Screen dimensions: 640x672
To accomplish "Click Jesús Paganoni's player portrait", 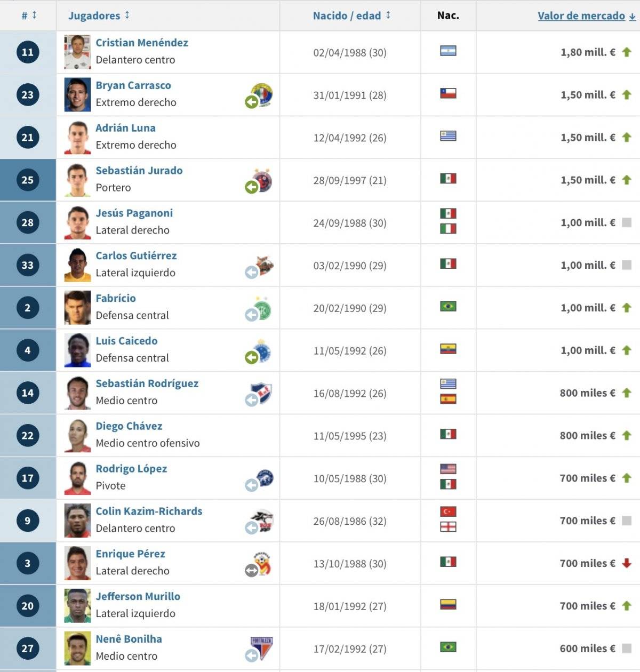I will point(77,223).
